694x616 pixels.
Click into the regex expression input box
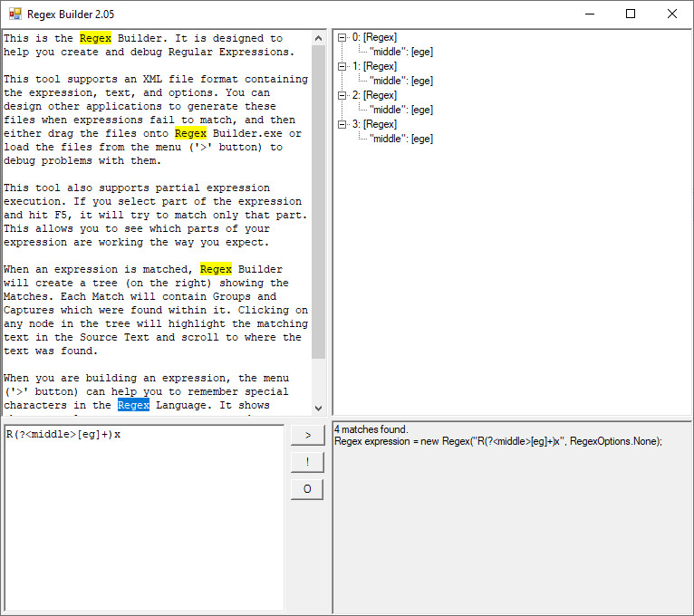pos(144,518)
